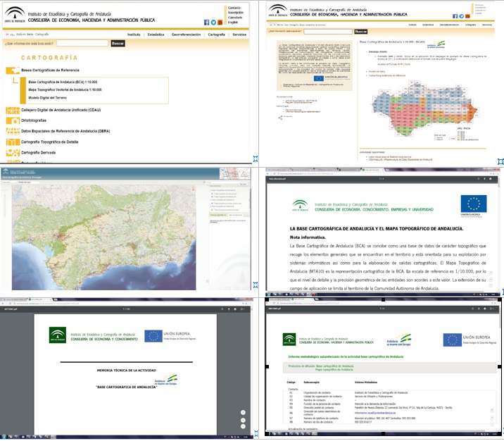The image size is (504, 441).
Task: Click the Andalucía map in the download viewer
Action: point(103,237)
